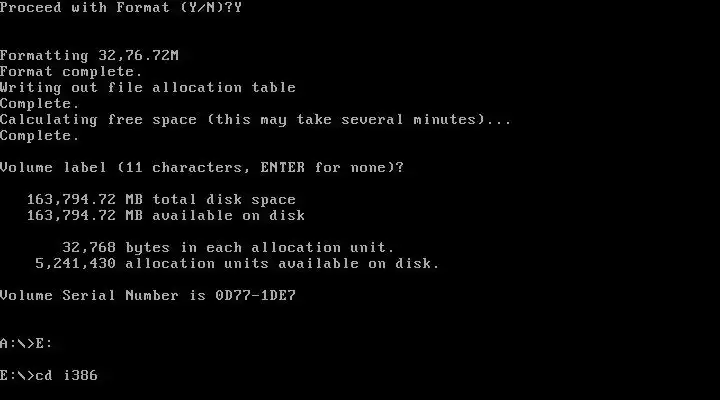Click the word 'ENTER' in volume prompt

(282, 167)
